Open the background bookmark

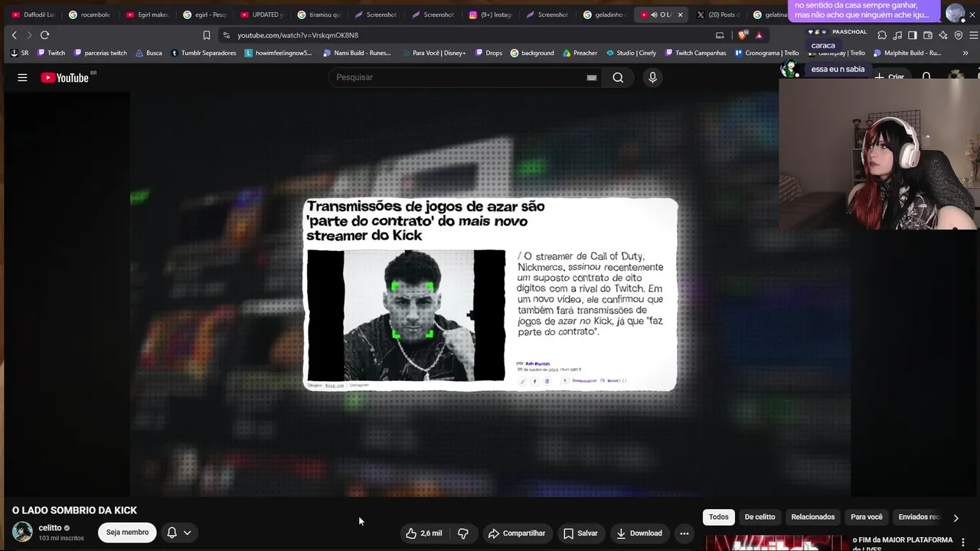click(x=532, y=53)
